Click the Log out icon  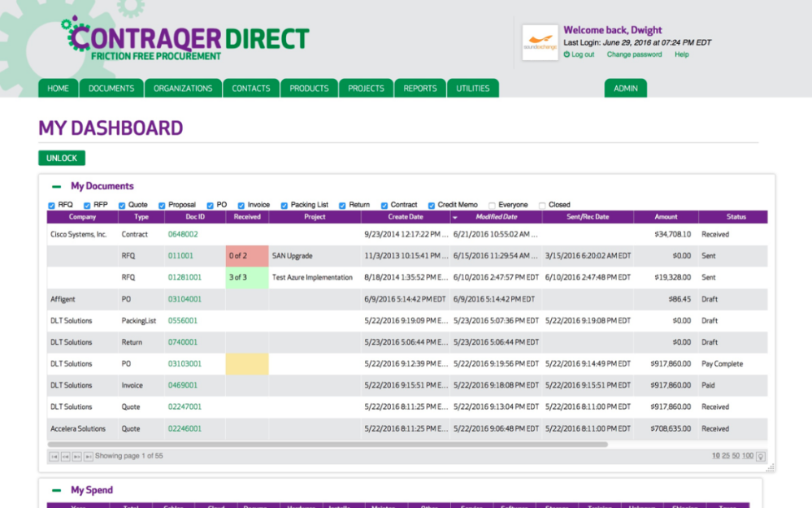[x=567, y=54]
